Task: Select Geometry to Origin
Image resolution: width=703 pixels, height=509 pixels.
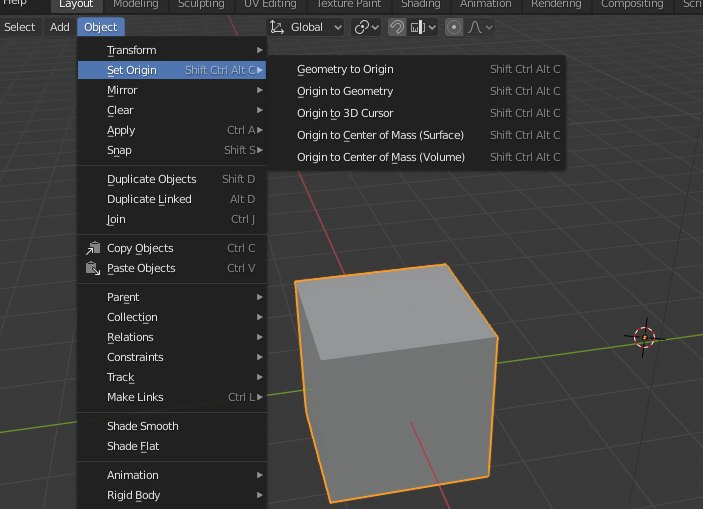Action: 417,69
